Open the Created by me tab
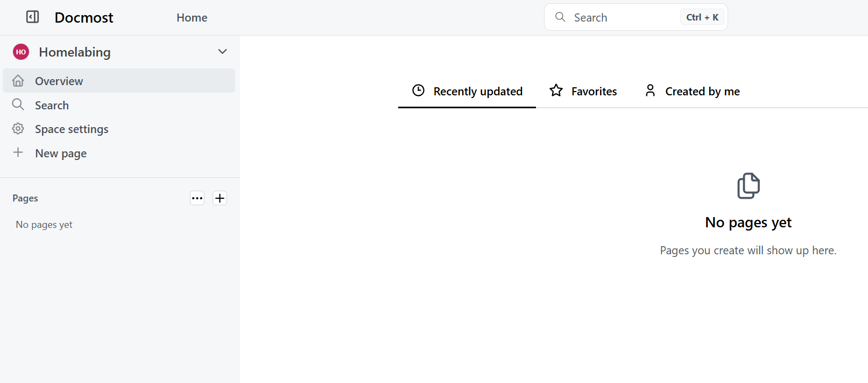Screen dimensions: 868x383 click(x=692, y=92)
